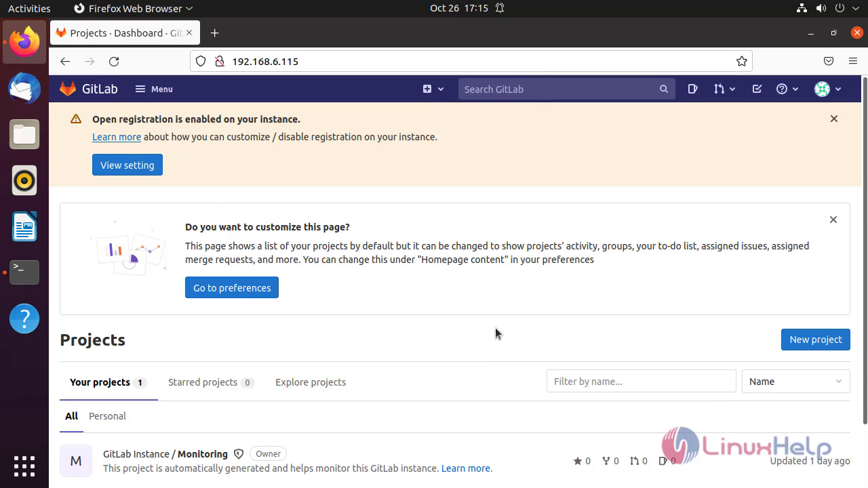
Task: Open the Pocket save icon
Action: click(x=829, y=61)
